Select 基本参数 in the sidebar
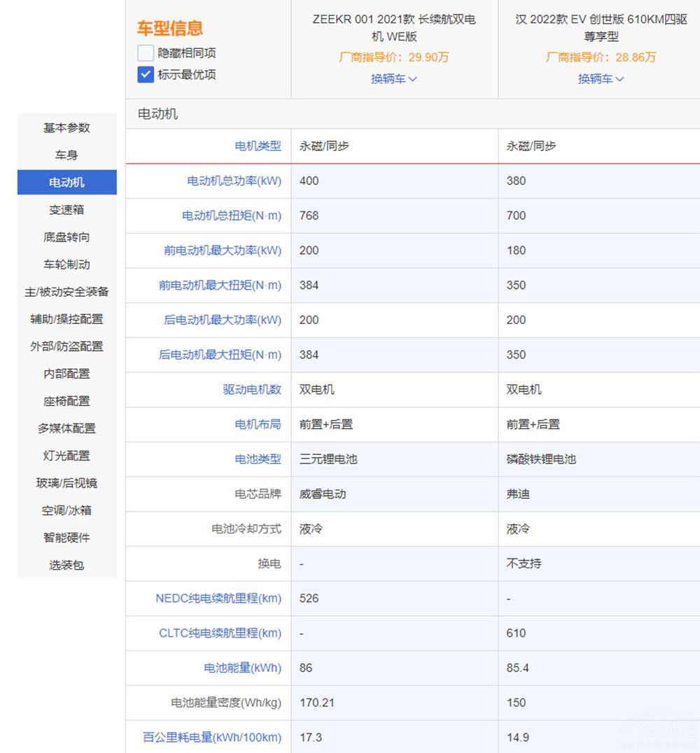This screenshot has width=700, height=753. (x=66, y=127)
